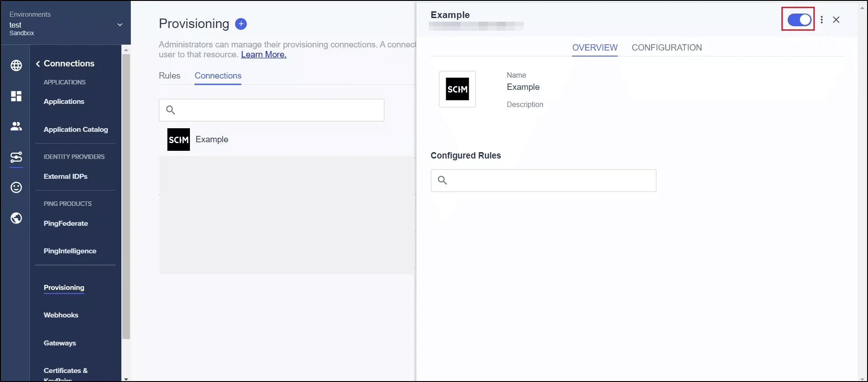Open the earth globe icon at sidebar bottom
Image resolution: width=868 pixels, height=382 pixels.
tap(16, 218)
